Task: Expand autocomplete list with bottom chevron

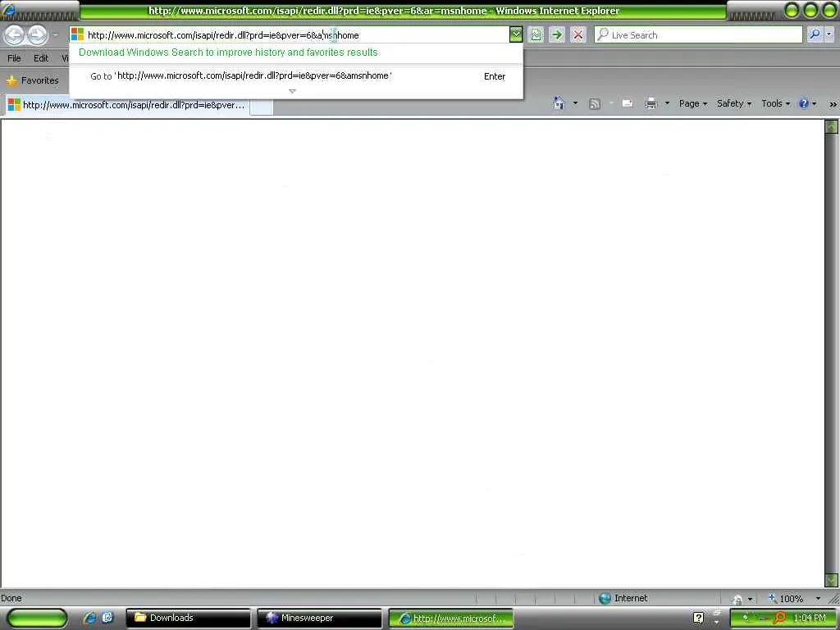Action: [293, 91]
